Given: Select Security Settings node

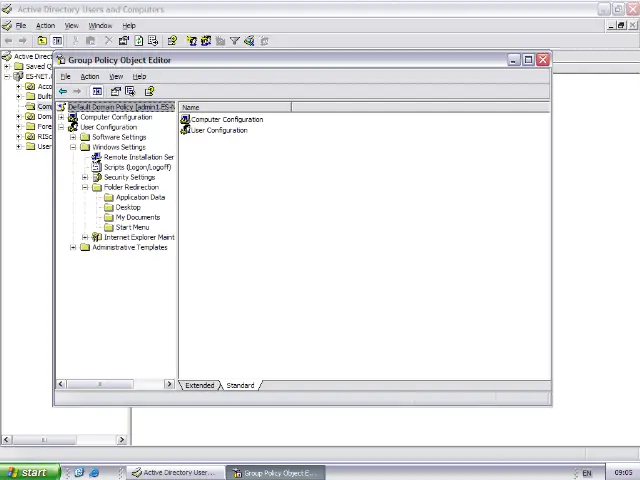Looking at the screenshot, I should (x=129, y=177).
